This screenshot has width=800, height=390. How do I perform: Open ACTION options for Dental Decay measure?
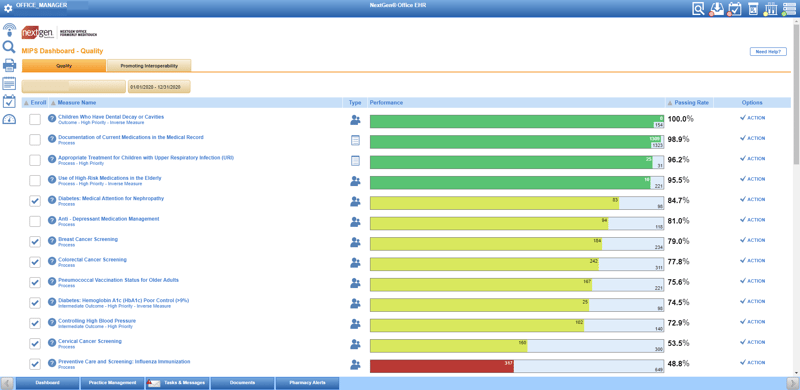(x=753, y=118)
